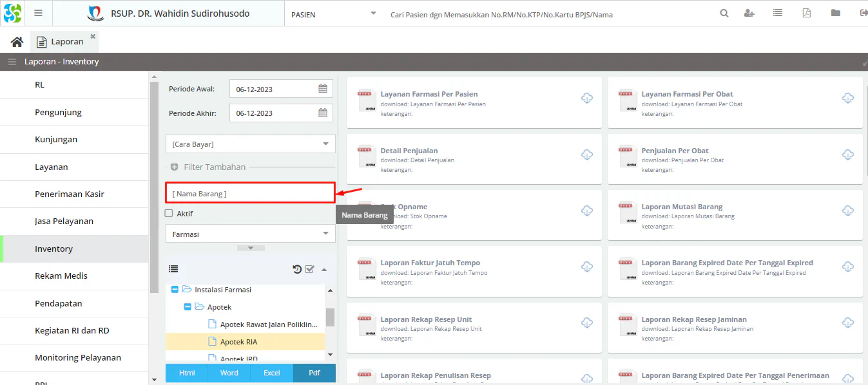Go to the home icon tab
Image resolution: width=868 pixels, height=385 pixels.
pyautogui.click(x=17, y=42)
